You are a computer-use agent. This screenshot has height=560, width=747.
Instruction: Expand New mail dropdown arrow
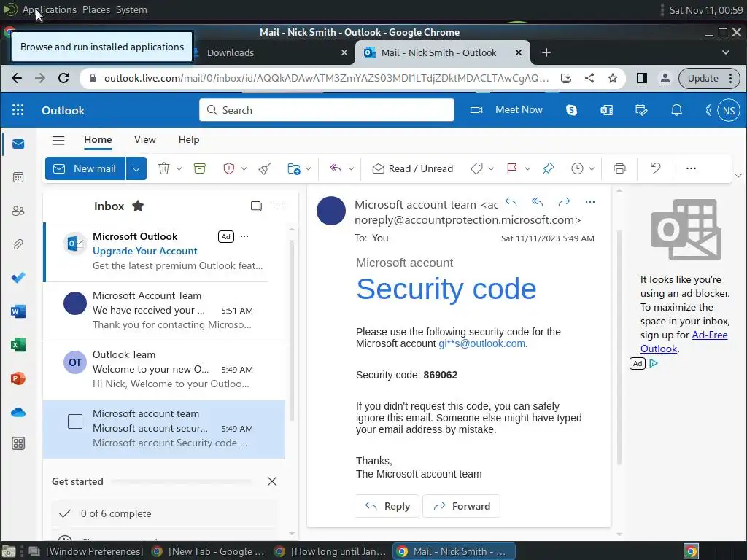(136, 168)
